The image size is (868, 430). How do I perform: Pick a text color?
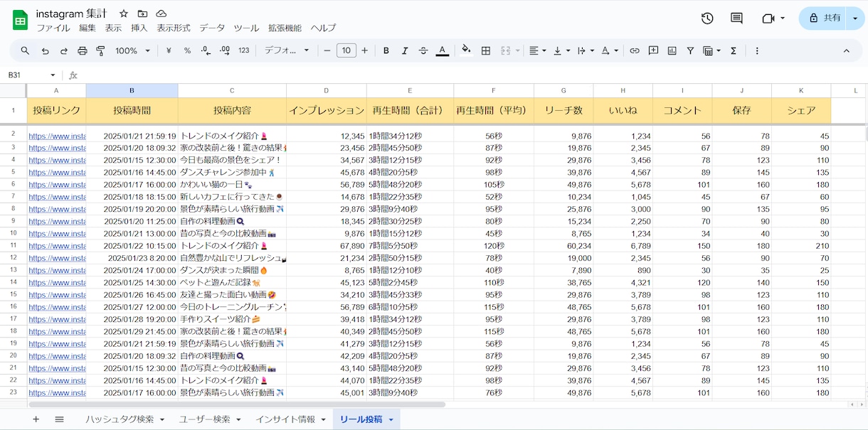[442, 50]
